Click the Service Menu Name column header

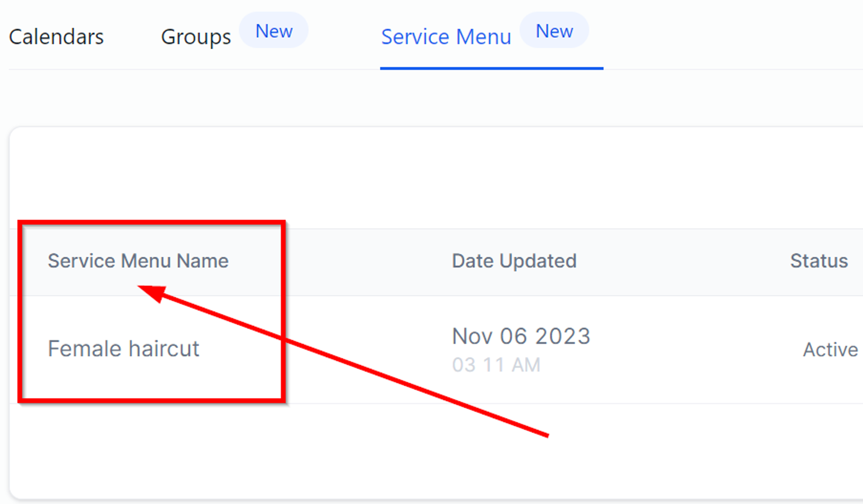(138, 261)
